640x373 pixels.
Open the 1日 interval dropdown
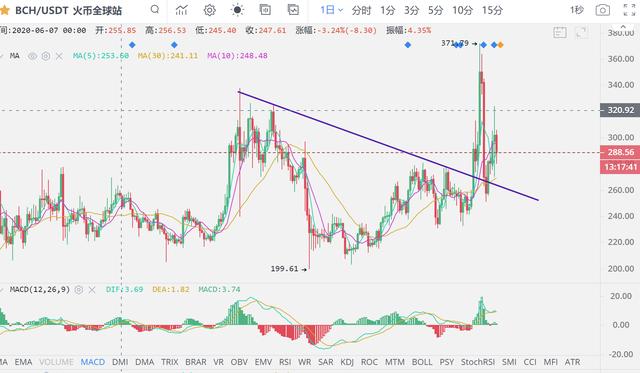pyautogui.click(x=331, y=10)
